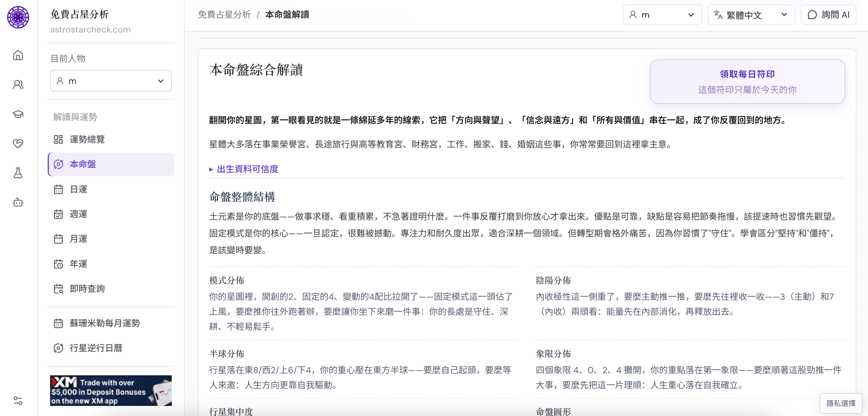Open the home icon in left rail

18,55
